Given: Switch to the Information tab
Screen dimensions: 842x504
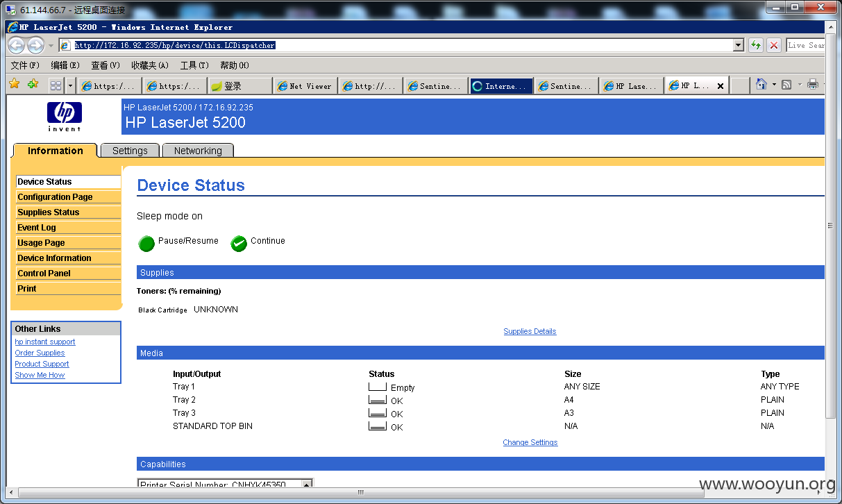Looking at the screenshot, I should click(x=55, y=151).
